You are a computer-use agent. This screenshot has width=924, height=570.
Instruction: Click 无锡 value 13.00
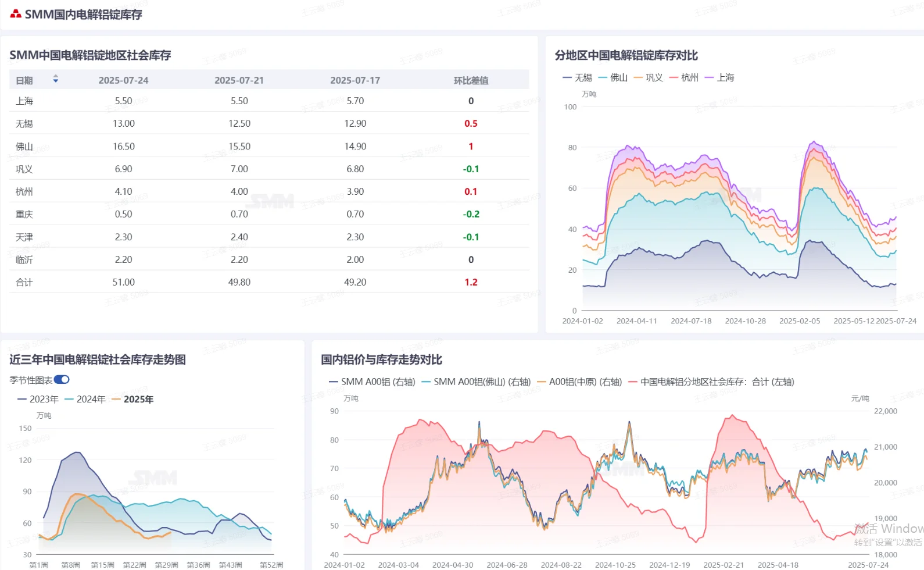point(123,123)
